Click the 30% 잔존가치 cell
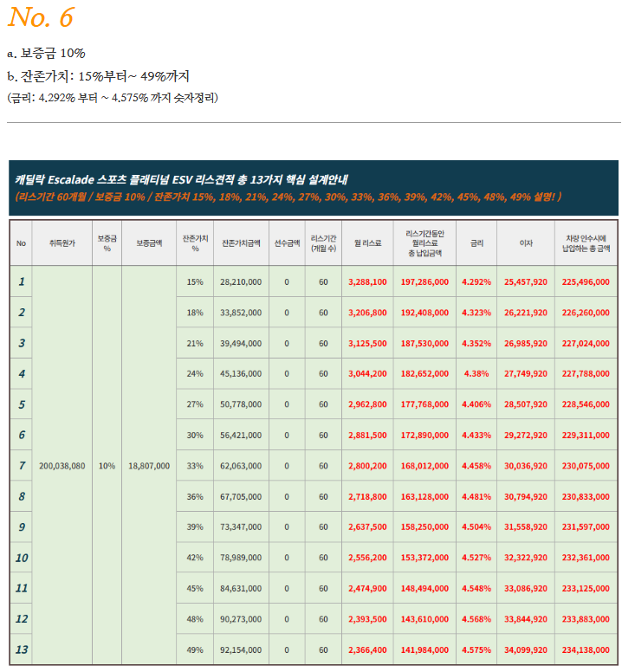The width and height of the screenshot is (622, 672). (195, 435)
